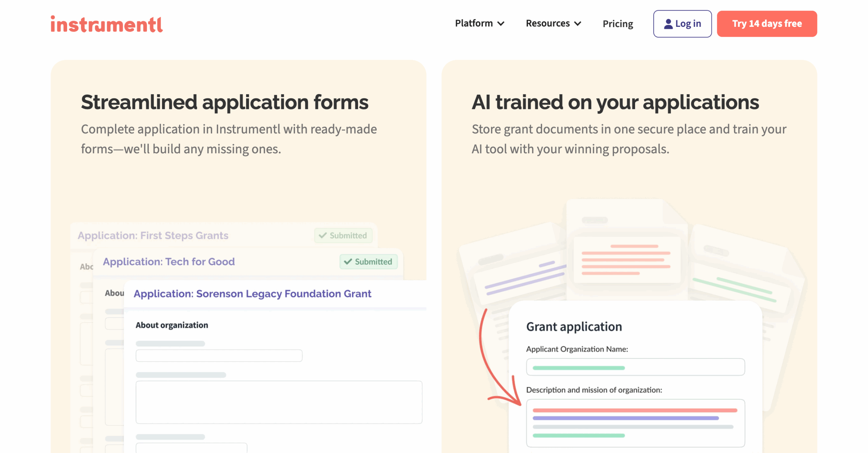Open Application: First Steps Grants
Image resolution: width=868 pixels, height=453 pixels.
(x=153, y=235)
